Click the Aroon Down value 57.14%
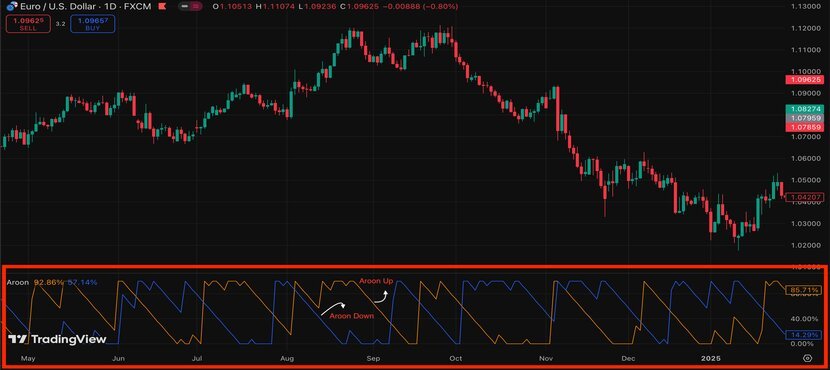 click(x=82, y=283)
